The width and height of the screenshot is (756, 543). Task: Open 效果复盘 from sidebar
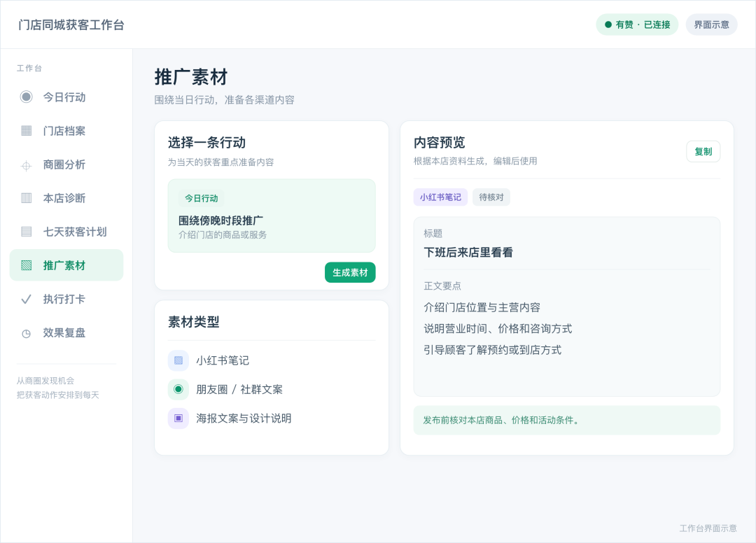coord(66,333)
